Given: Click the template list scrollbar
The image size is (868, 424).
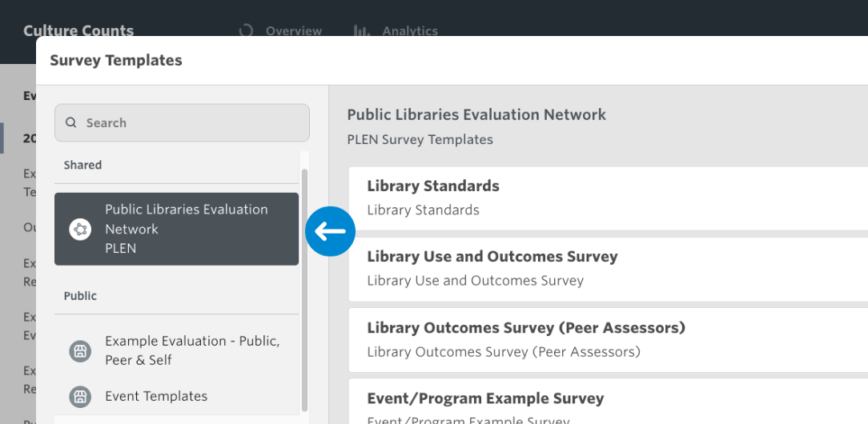Looking at the screenshot, I should pyautogui.click(x=303, y=288).
